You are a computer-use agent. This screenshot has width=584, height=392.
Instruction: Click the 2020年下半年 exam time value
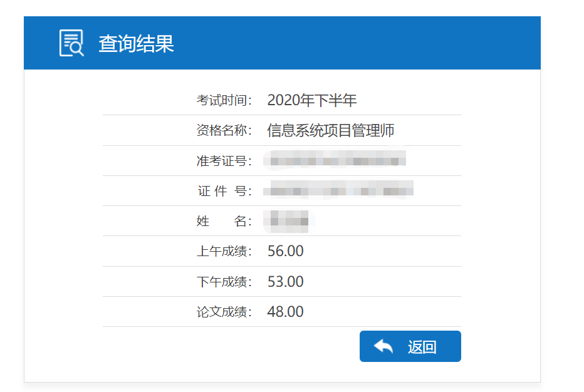coord(311,100)
